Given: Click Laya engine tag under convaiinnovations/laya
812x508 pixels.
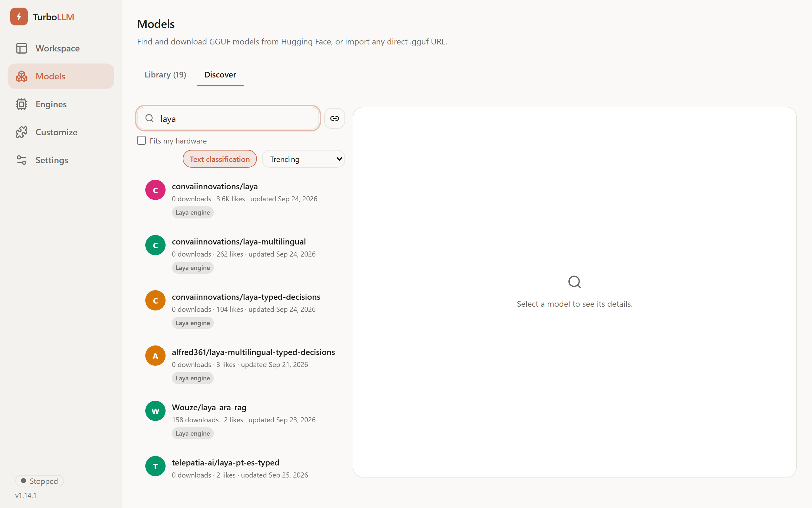Looking at the screenshot, I should point(193,212).
